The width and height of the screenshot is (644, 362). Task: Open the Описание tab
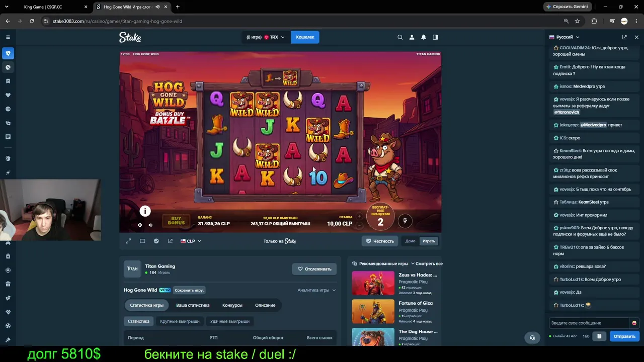click(x=265, y=305)
